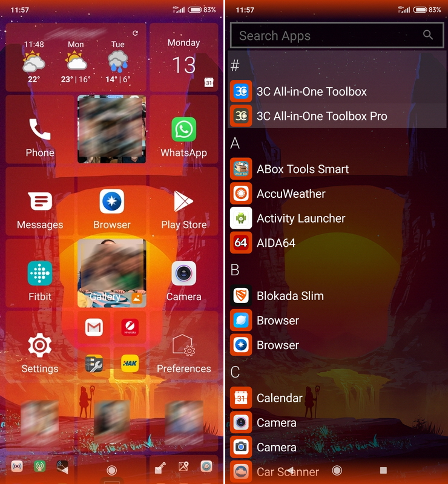Tap the recents square in right nav bar
Screen dimensions: 448x484
383,470
